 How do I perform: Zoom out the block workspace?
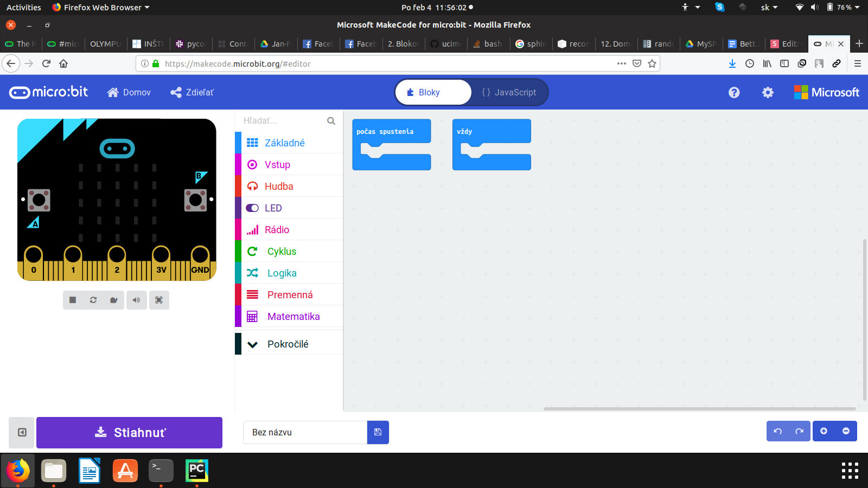click(846, 431)
